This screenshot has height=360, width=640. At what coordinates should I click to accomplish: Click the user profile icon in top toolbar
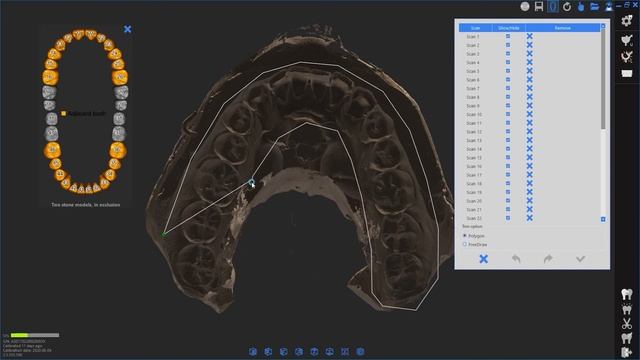pyautogui.click(x=609, y=7)
